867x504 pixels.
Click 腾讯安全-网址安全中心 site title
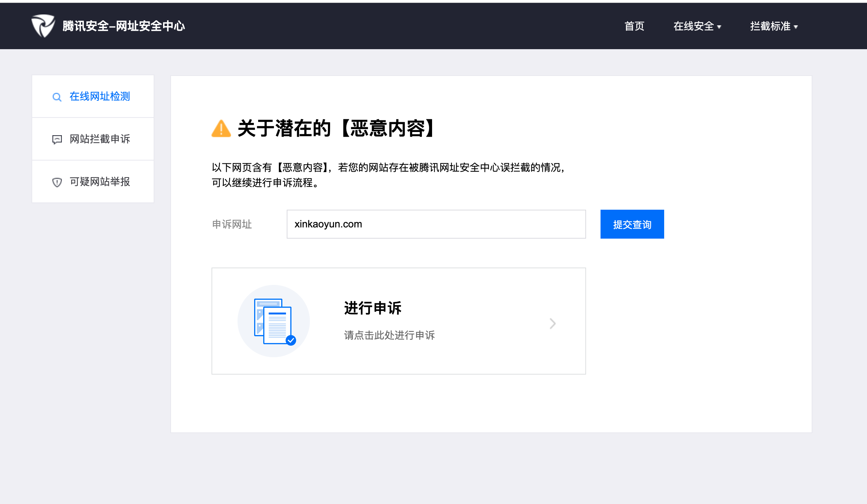124,26
